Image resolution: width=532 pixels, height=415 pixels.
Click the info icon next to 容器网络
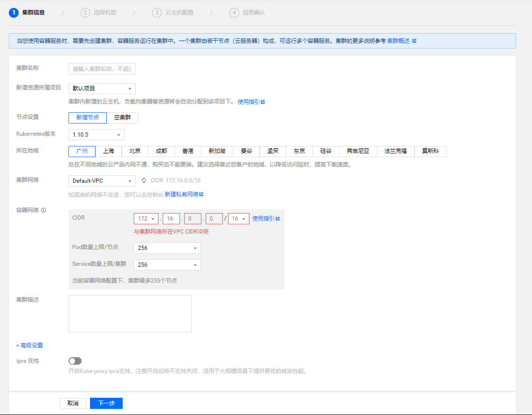point(43,210)
